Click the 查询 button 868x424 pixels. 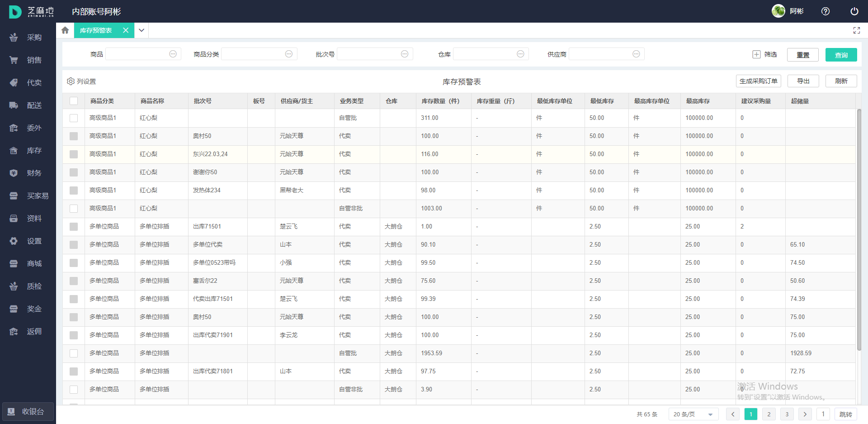click(x=841, y=55)
